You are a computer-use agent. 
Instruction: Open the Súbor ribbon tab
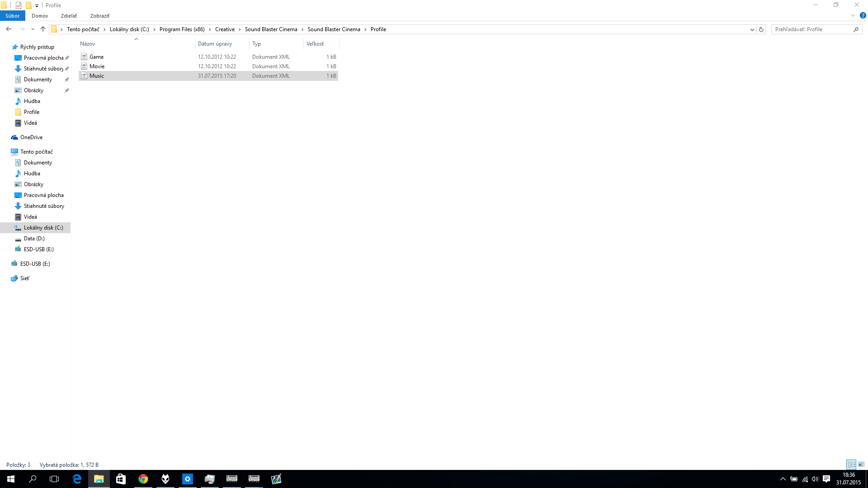12,16
